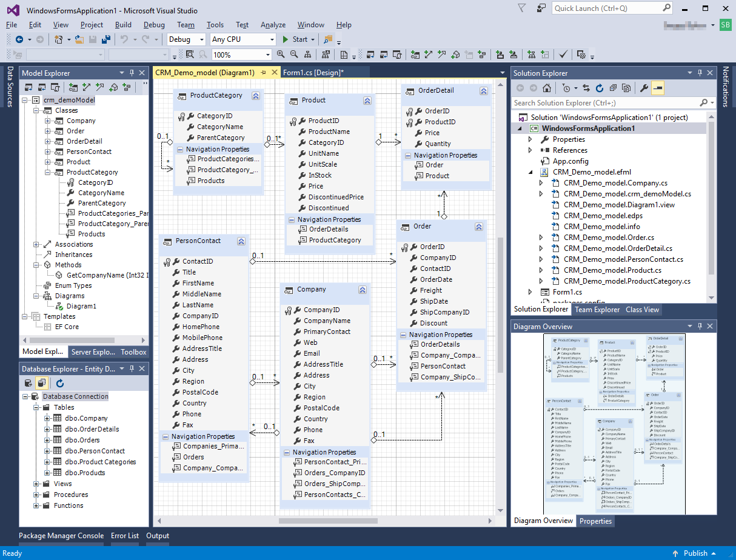
Task: Pin the Diagram Overview panel
Action: pyautogui.click(x=700, y=326)
